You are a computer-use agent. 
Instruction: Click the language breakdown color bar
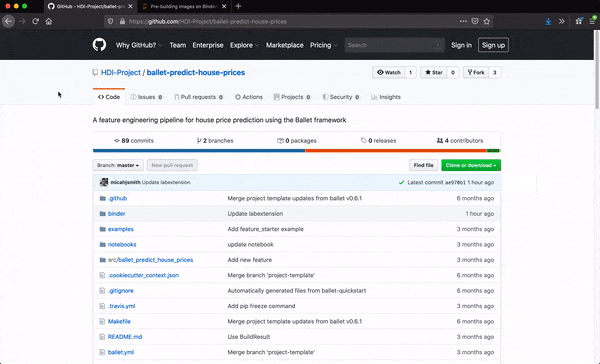297,150
